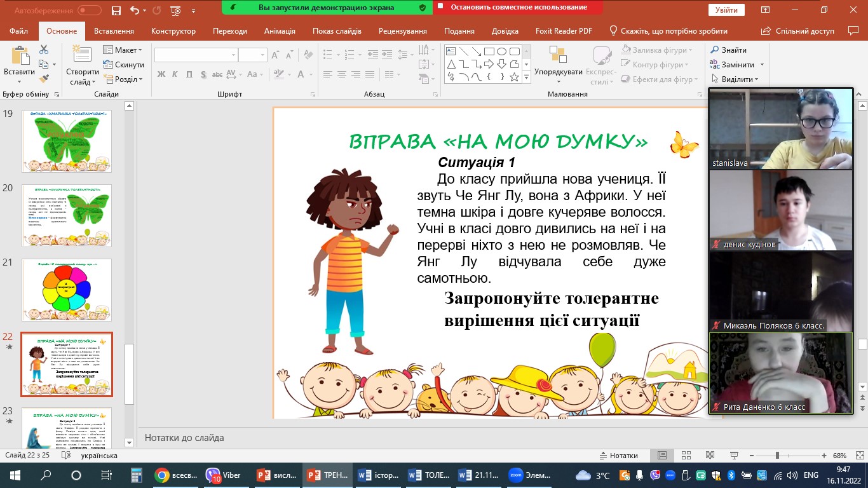Screen dimensions: 868x488
Task: Click Скажіть, що потрібно зробити search box
Action: coord(668,31)
